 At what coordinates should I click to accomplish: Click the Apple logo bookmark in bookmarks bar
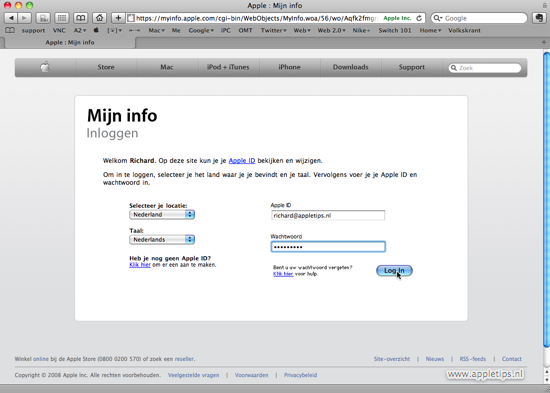click(96, 30)
